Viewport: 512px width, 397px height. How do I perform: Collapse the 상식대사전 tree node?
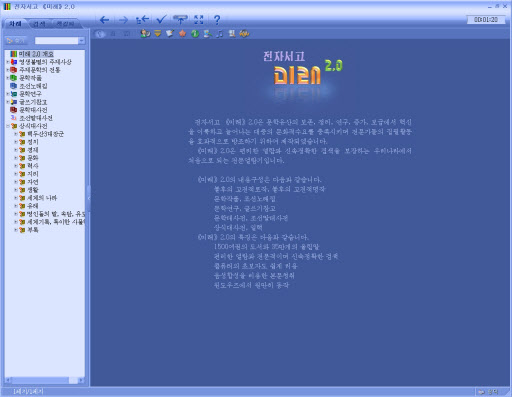[8, 126]
